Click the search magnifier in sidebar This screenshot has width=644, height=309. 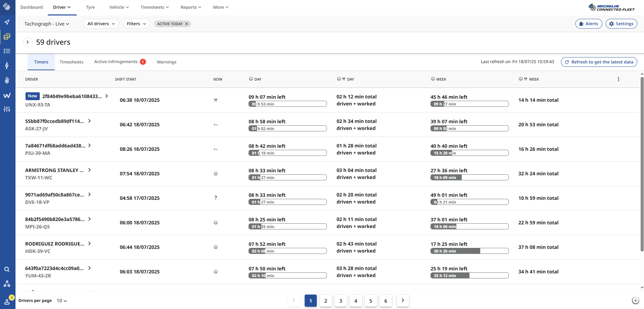tap(7, 269)
